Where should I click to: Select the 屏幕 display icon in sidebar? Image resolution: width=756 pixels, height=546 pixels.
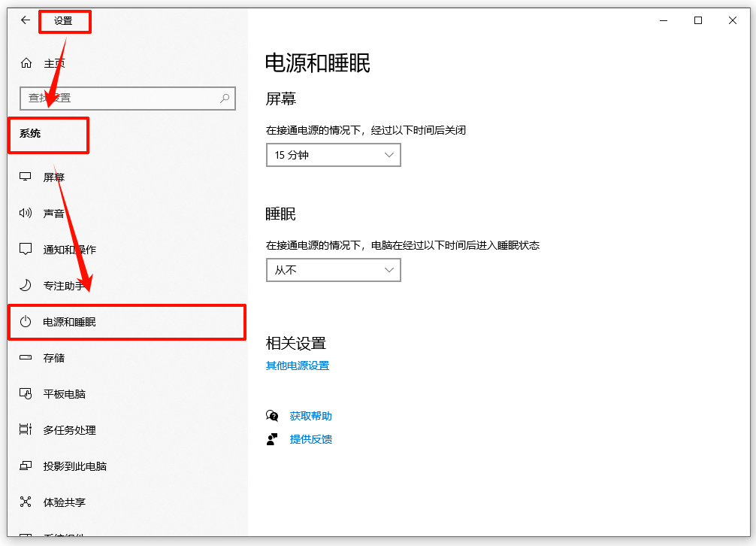26,177
